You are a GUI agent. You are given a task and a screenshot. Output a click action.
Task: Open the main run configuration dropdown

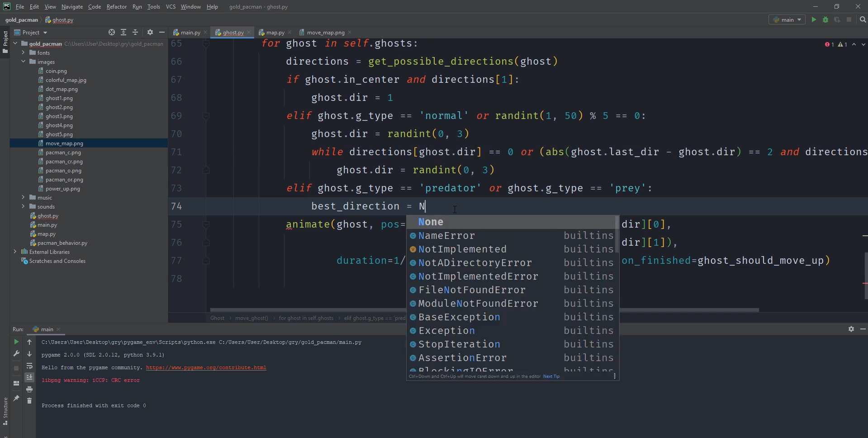coord(787,19)
